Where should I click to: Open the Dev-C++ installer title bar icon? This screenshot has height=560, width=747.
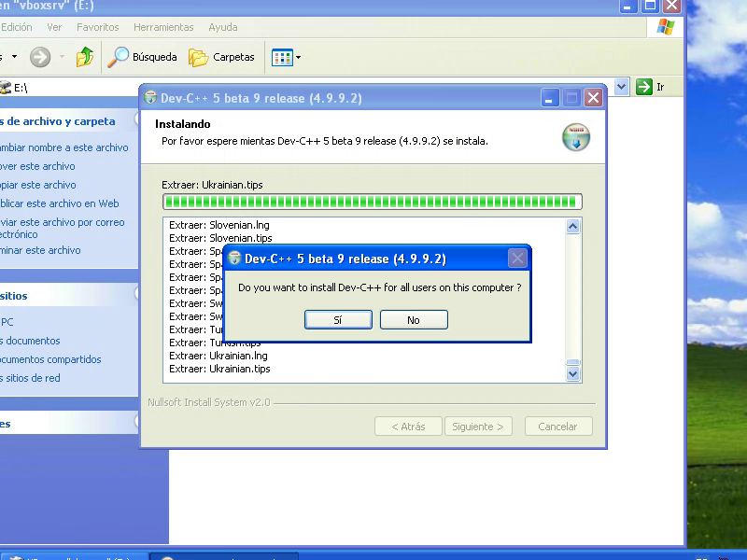point(150,98)
